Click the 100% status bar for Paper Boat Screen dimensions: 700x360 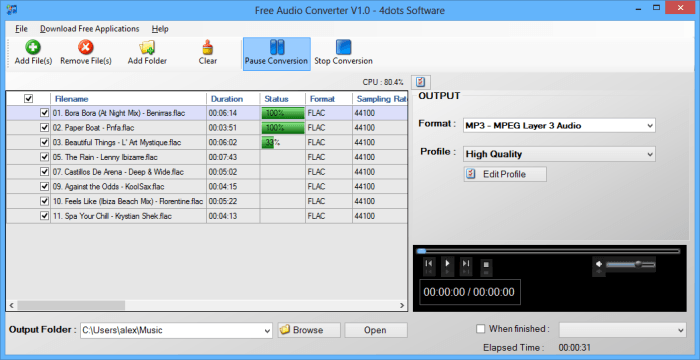pyautogui.click(x=283, y=128)
